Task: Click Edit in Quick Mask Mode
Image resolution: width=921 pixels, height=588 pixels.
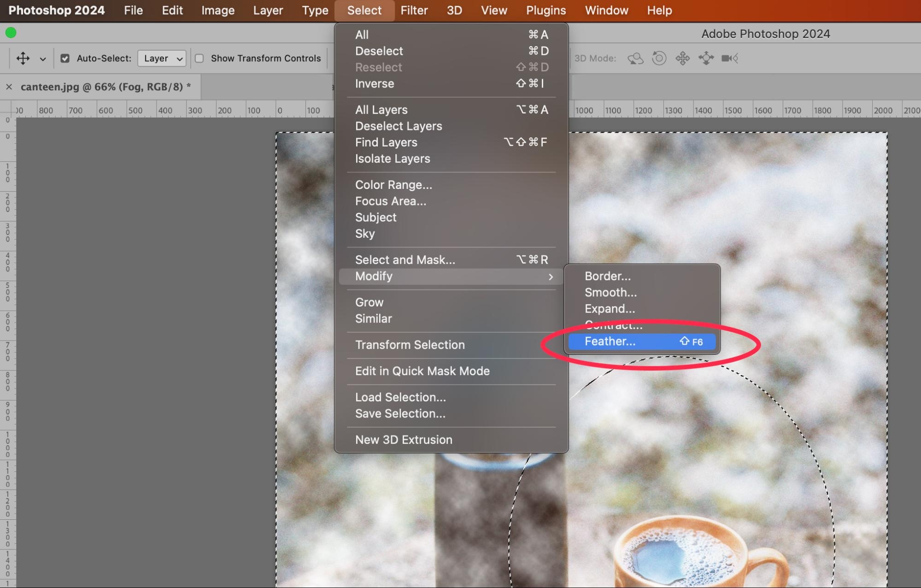Action: pyautogui.click(x=422, y=371)
